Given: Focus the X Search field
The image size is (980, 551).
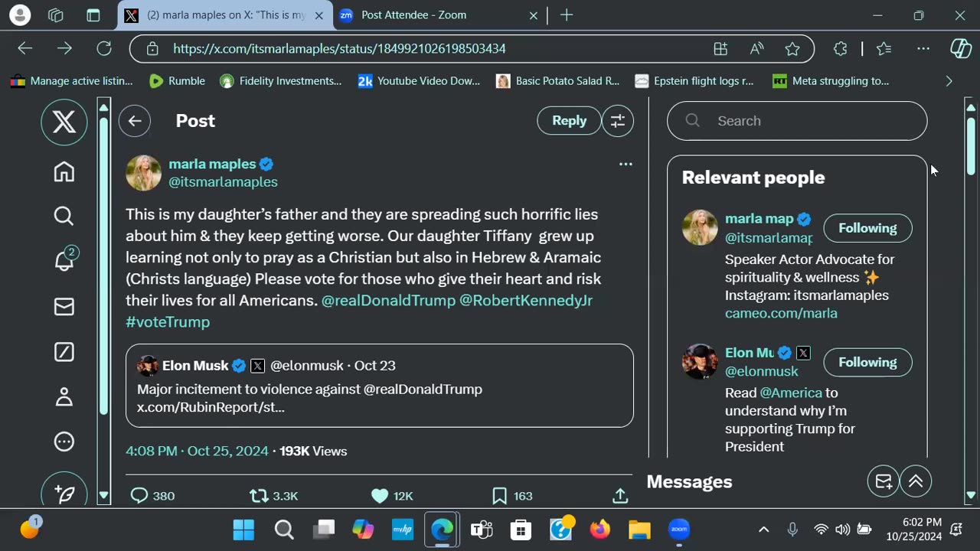Looking at the screenshot, I should (797, 121).
